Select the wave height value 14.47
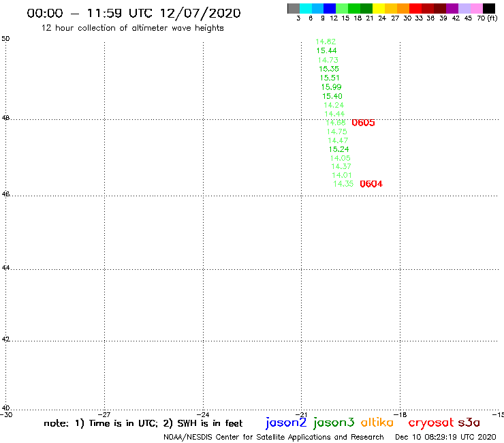This screenshot has height=443, width=504. pos(338,140)
